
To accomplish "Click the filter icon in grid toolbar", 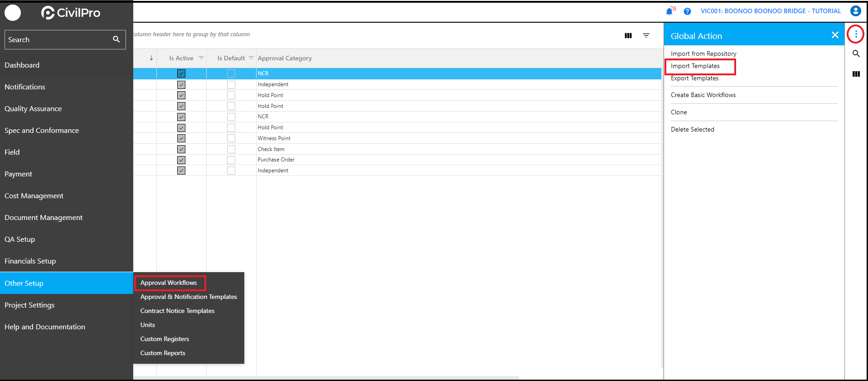I will click(x=646, y=35).
